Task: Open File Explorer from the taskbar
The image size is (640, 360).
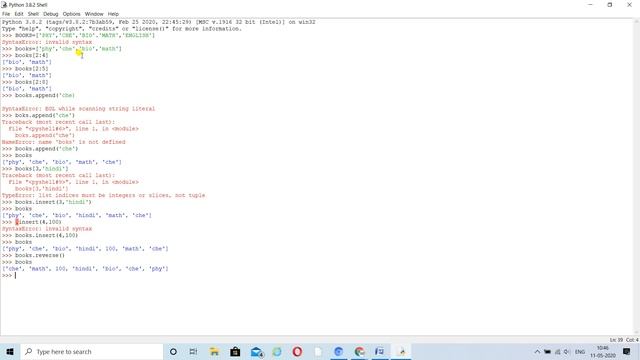Action: point(214,351)
